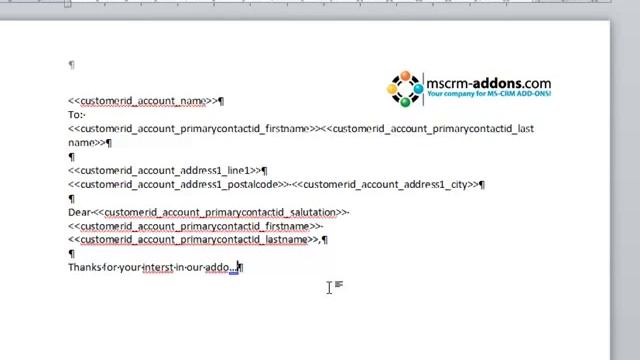
Task: Click the lastname field ending with a comma
Action: coord(194,240)
